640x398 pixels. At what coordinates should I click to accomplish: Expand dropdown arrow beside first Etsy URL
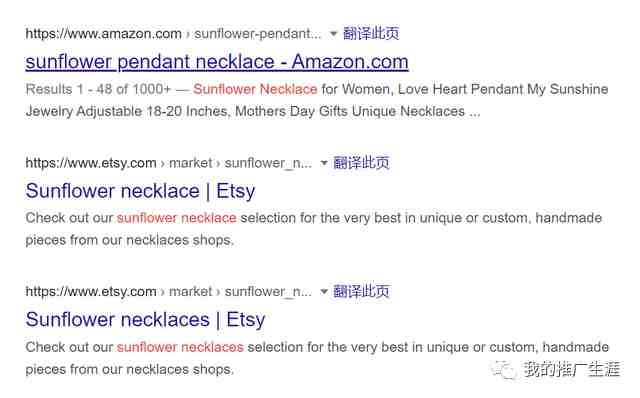324,163
